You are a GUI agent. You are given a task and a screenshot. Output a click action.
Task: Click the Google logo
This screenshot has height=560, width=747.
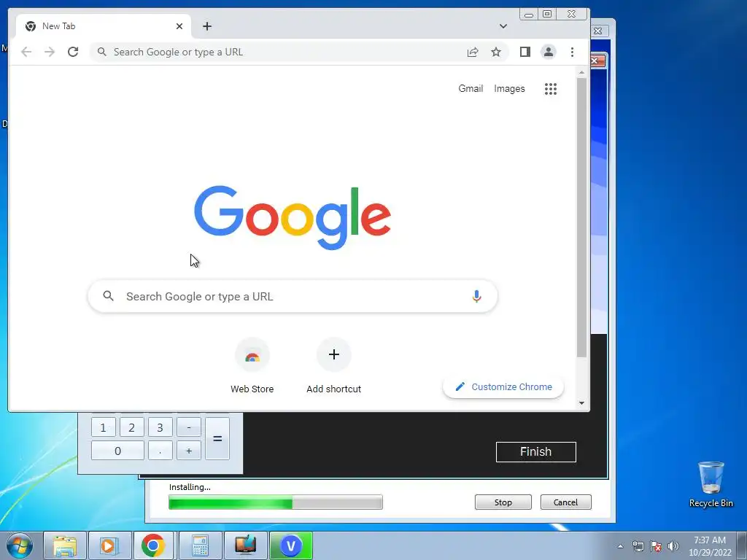click(293, 217)
